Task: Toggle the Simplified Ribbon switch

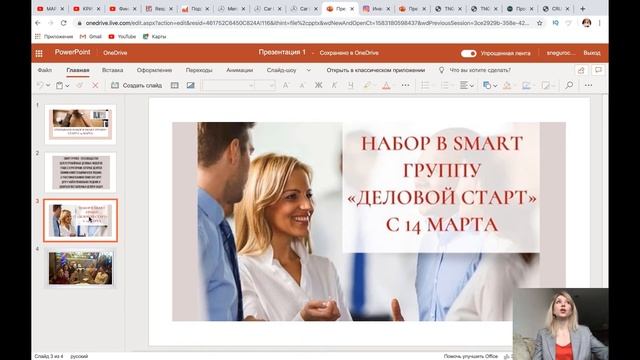Action: click(x=468, y=53)
